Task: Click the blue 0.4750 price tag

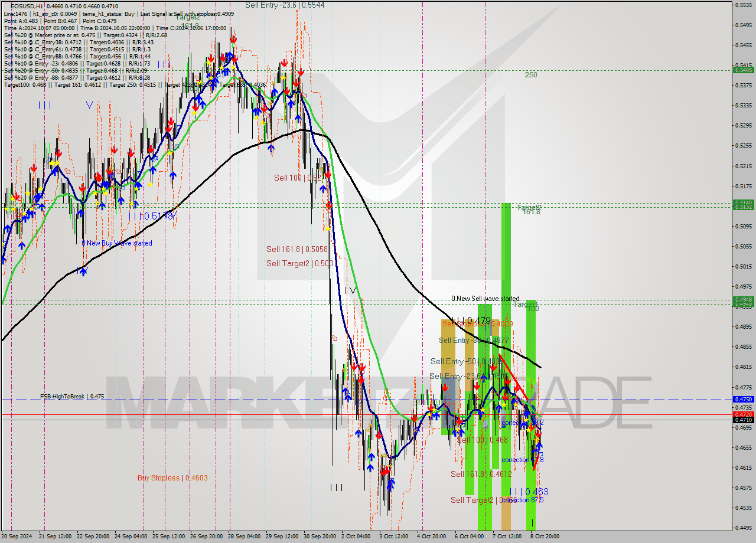Action: 743,400
